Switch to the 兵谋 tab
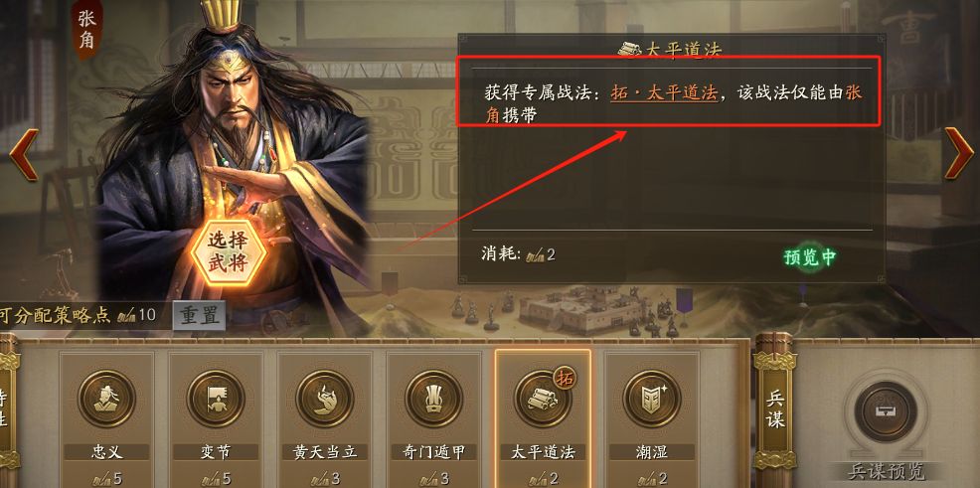Image resolution: width=980 pixels, height=488 pixels. pos(773,408)
